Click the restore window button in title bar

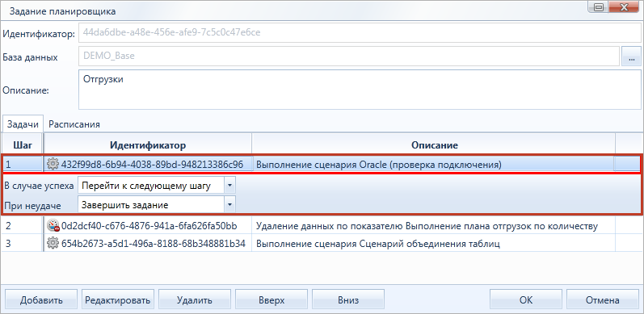coord(598,7)
